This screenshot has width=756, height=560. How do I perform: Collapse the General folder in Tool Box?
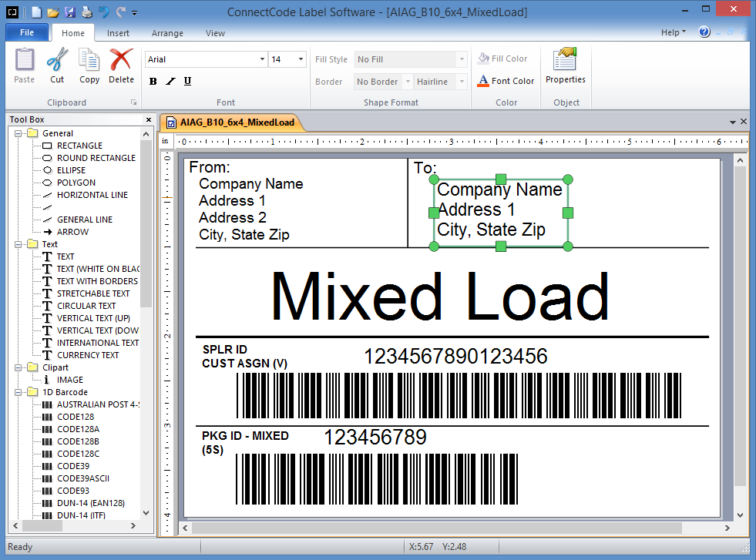coord(18,133)
